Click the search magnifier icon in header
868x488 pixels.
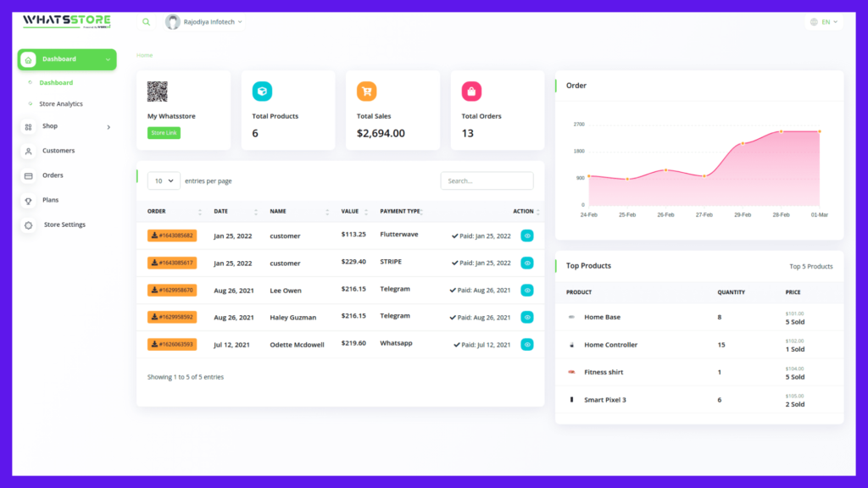[x=147, y=22]
